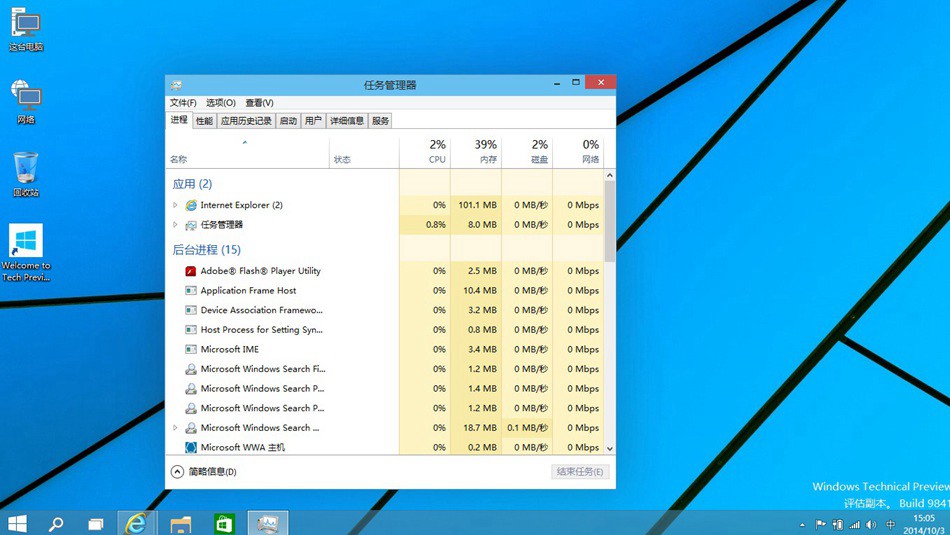Open the 选项(O) menu
950x535 pixels.
point(221,103)
